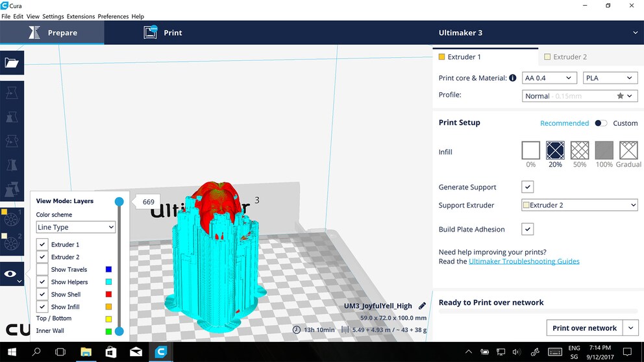Viewport: 644px width, 362px height.
Task: Expand Print over network options arrow
Action: click(631, 328)
